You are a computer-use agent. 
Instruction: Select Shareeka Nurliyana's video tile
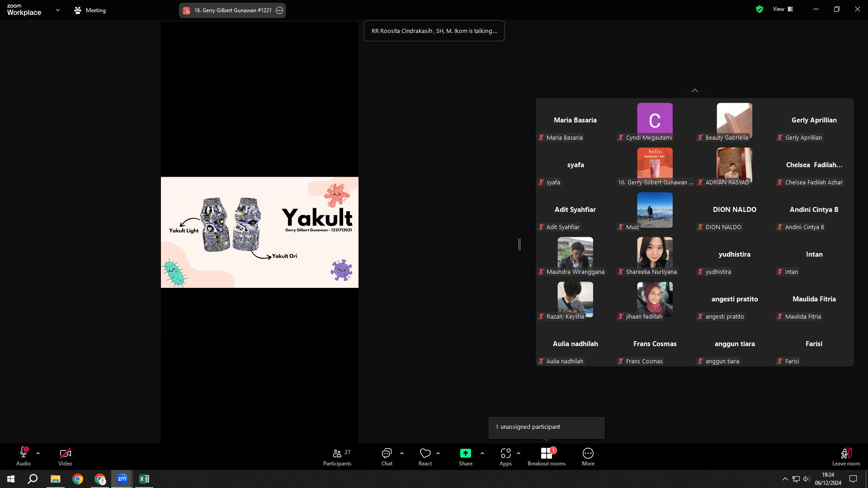point(655,255)
